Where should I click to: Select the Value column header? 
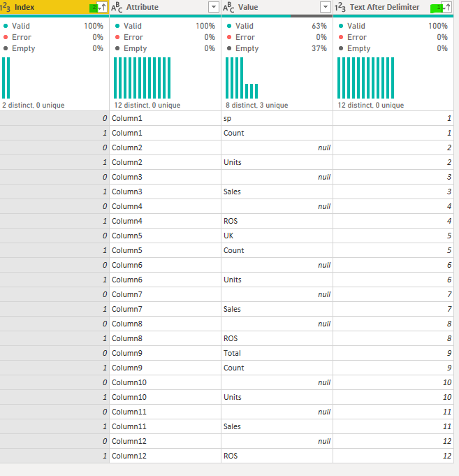[x=277, y=7]
